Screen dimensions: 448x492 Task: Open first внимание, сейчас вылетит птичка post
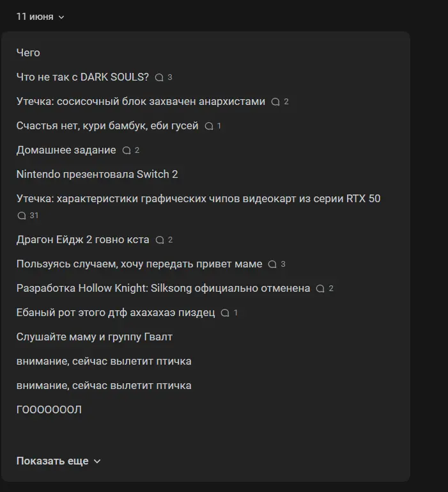(x=104, y=361)
